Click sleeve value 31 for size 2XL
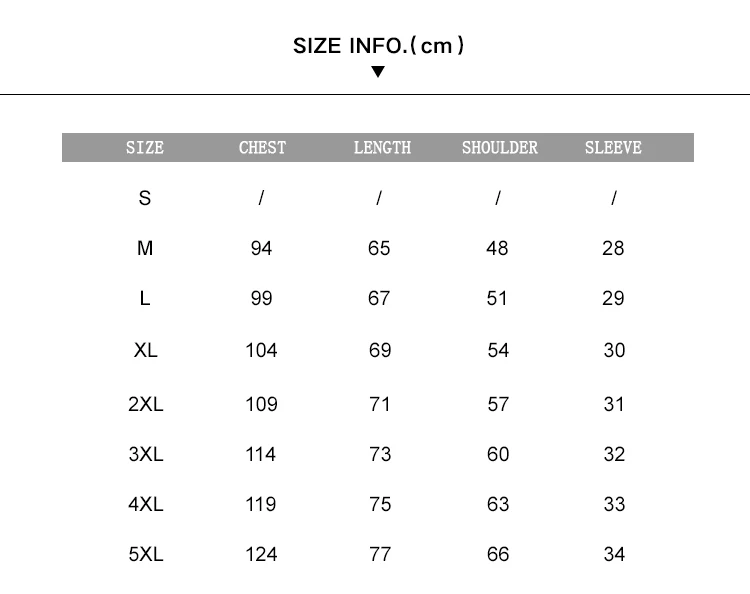 tap(614, 404)
